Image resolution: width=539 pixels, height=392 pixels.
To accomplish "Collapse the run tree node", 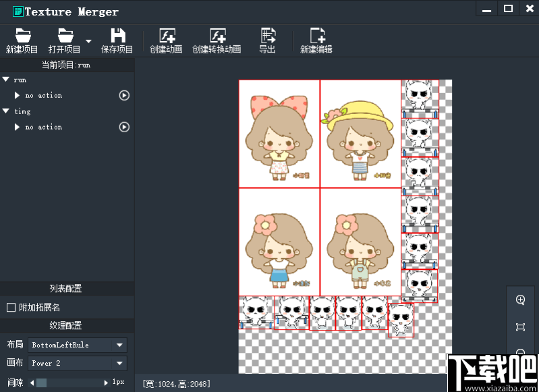I will point(6,80).
